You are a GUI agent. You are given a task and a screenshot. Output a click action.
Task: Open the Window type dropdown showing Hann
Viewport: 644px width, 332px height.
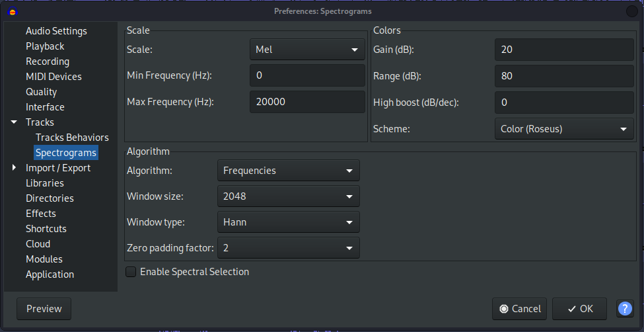[x=288, y=222]
